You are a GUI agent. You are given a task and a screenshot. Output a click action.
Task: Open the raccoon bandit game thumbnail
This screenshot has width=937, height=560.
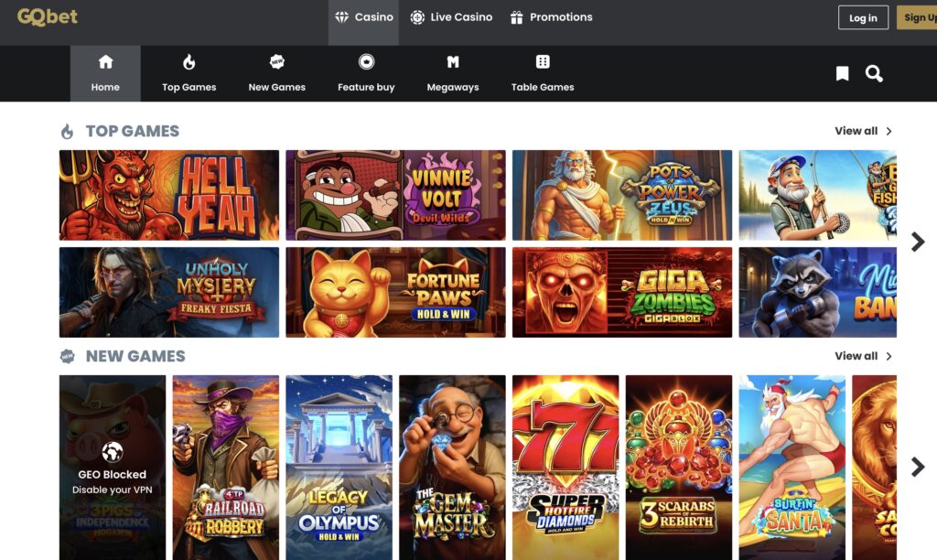click(817, 292)
